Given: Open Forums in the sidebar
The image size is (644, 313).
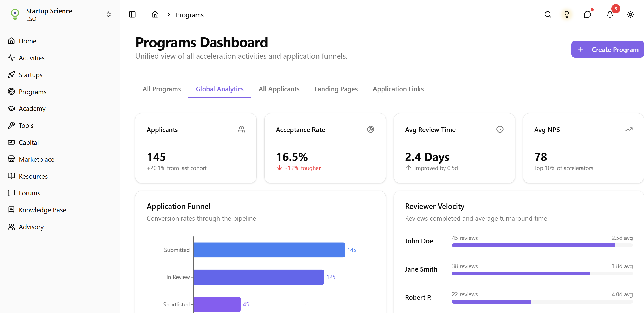Looking at the screenshot, I should 24,193.
